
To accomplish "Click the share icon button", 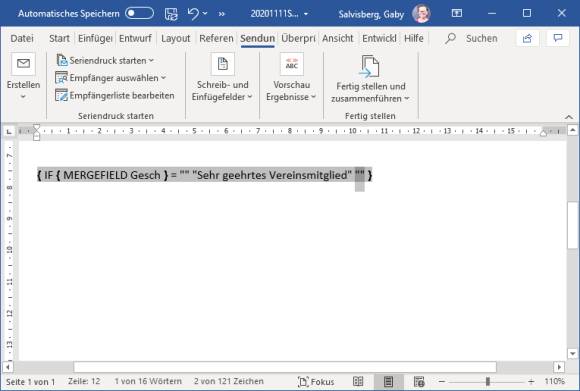I will (x=527, y=38).
